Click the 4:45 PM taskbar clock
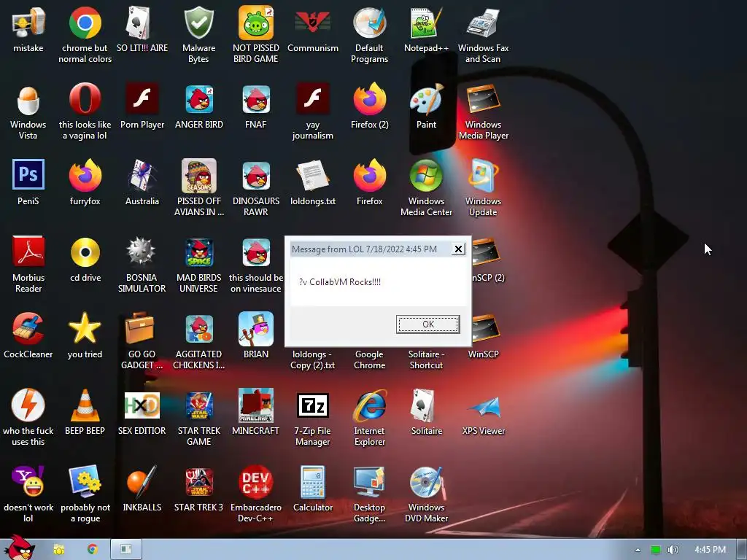 pos(710,550)
